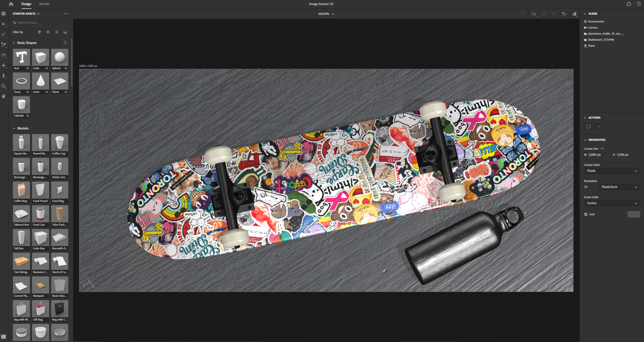Screen dimensions: 644x342
Task: Click the Grid color swatch
Action: (633, 214)
